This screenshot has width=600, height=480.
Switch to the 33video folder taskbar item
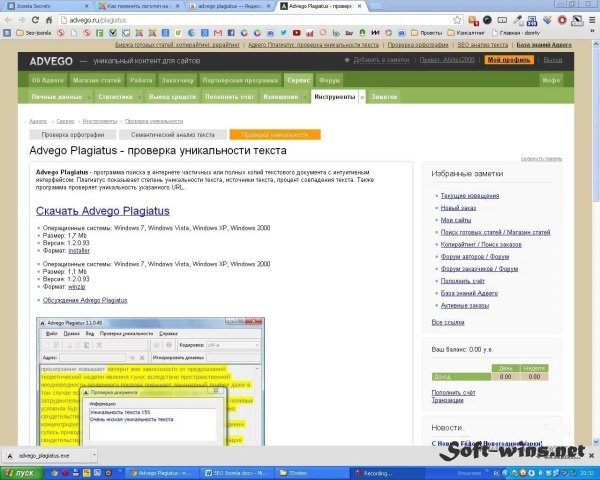coord(310,473)
